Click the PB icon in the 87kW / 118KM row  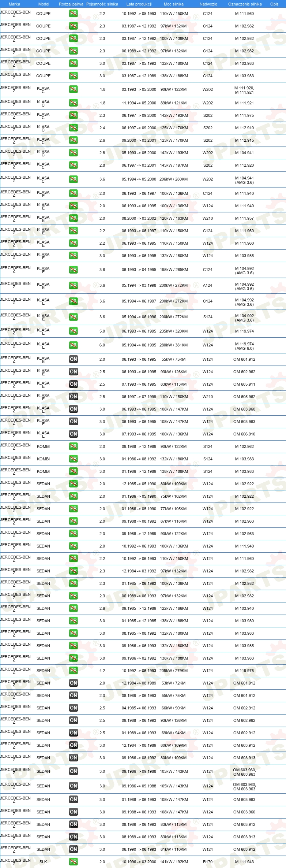click(x=74, y=521)
